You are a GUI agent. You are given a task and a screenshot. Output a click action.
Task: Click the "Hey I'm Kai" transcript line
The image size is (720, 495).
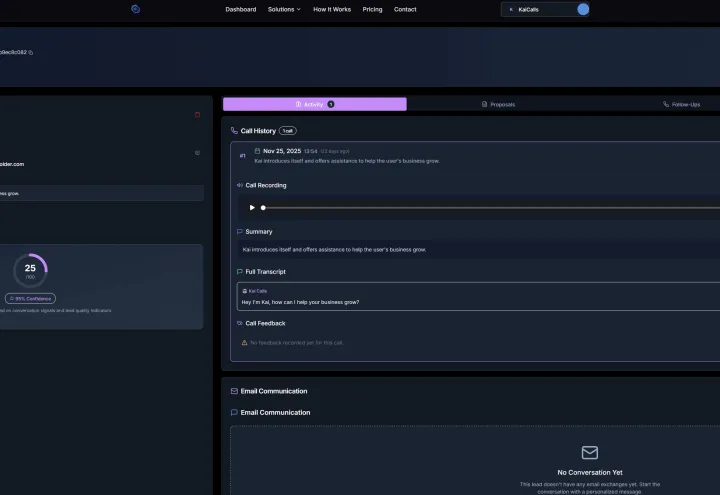(300, 302)
